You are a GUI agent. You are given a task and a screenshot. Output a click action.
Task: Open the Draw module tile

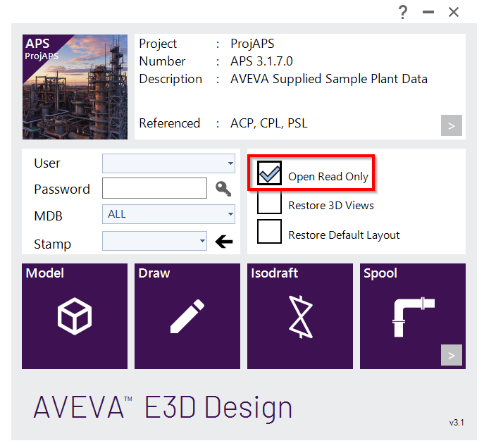[187, 316]
